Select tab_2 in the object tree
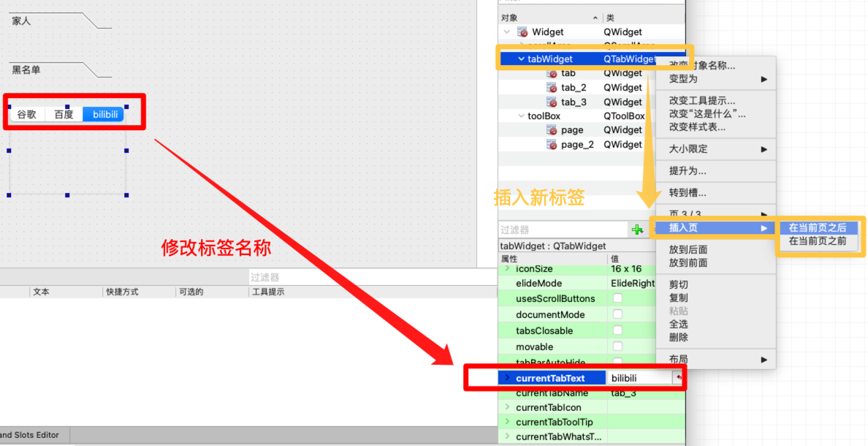The height and width of the screenshot is (446, 868). click(574, 88)
